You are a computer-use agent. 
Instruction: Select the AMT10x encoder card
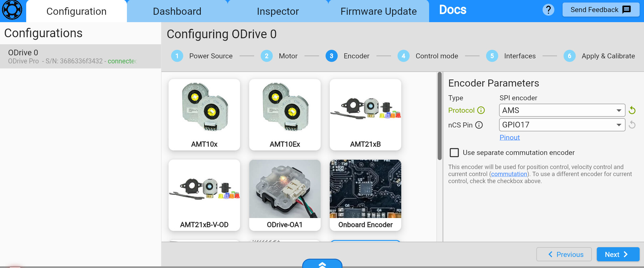[204, 115]
